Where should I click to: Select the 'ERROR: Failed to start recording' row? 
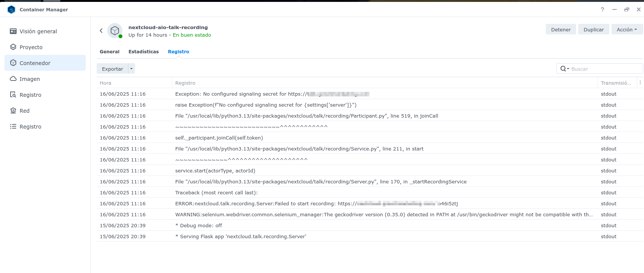[370, 203]
